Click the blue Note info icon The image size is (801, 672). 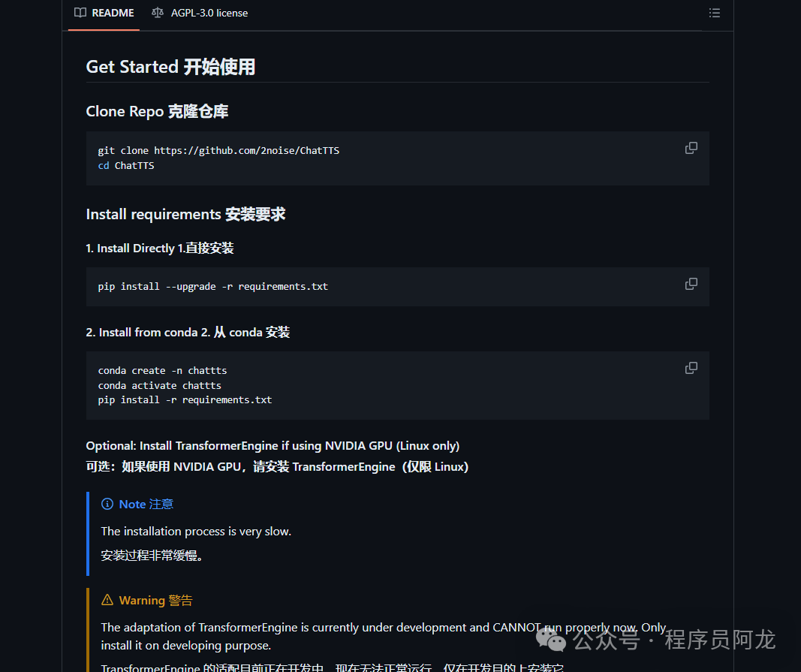107,504
